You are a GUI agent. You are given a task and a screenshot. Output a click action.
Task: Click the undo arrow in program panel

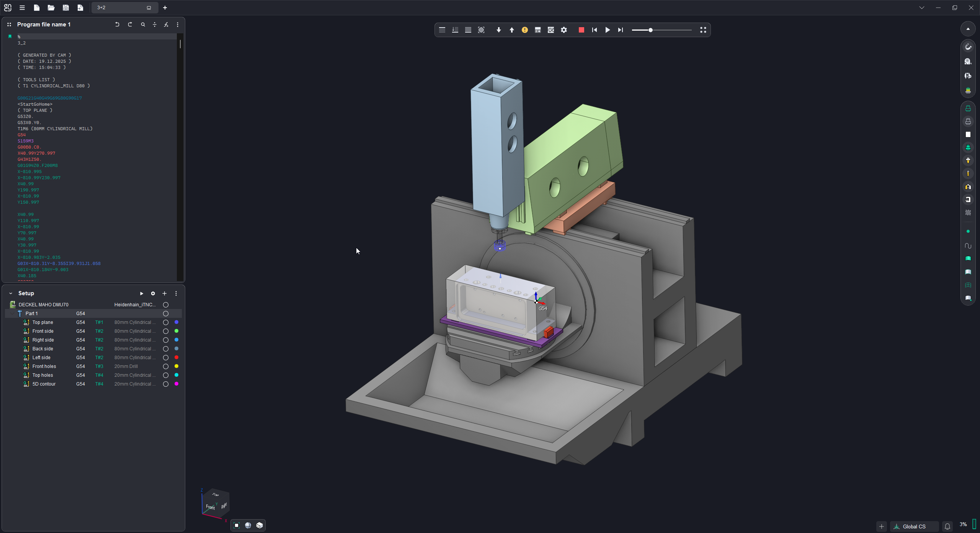click(x=117, y=25)
